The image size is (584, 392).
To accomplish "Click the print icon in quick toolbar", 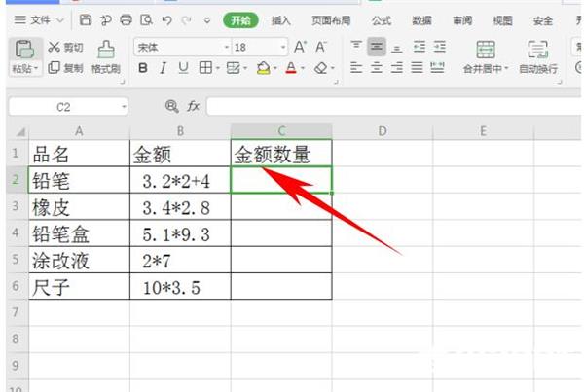I will pos(126,20).
